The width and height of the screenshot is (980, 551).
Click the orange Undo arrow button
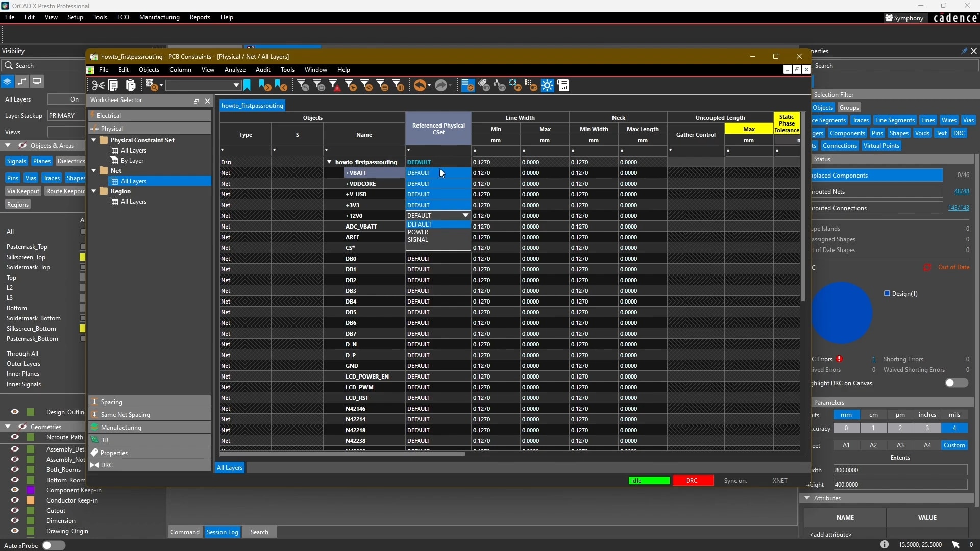420,85
